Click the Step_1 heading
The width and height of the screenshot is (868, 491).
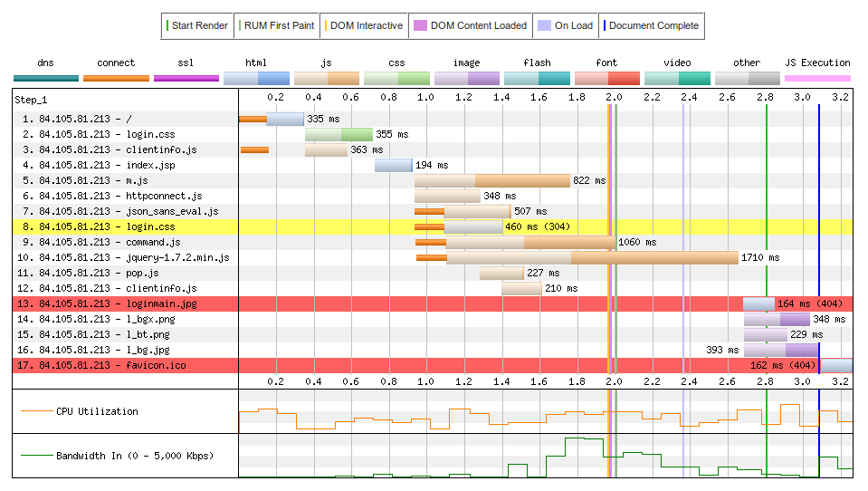pyautogui.click(x=31, y=100)
